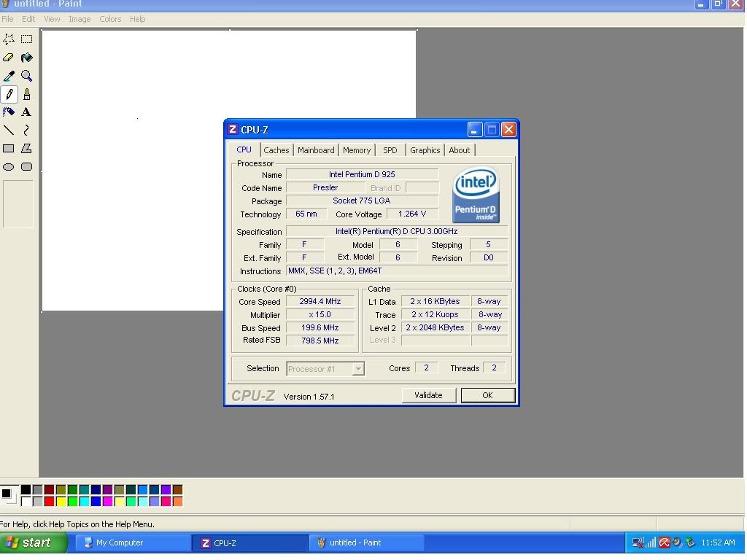Choose the rectangular Select tool in Paint
Viewport: 747px width, 560px height.
point(27,39)
